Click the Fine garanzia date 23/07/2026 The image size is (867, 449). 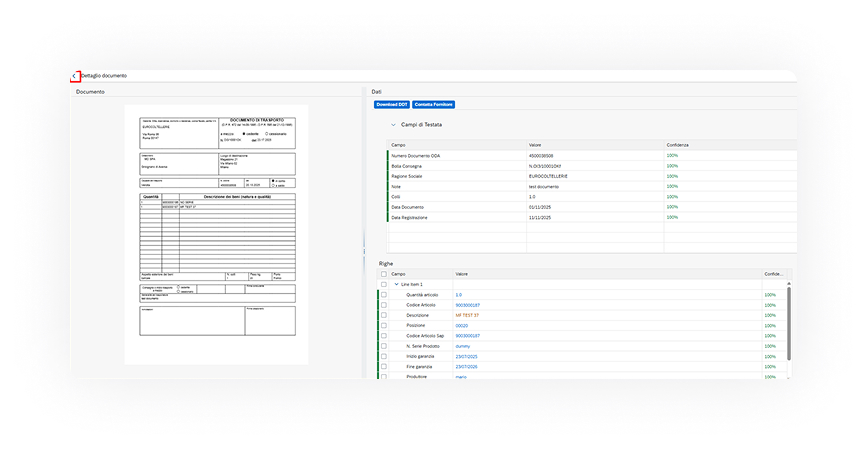[466, 367]
